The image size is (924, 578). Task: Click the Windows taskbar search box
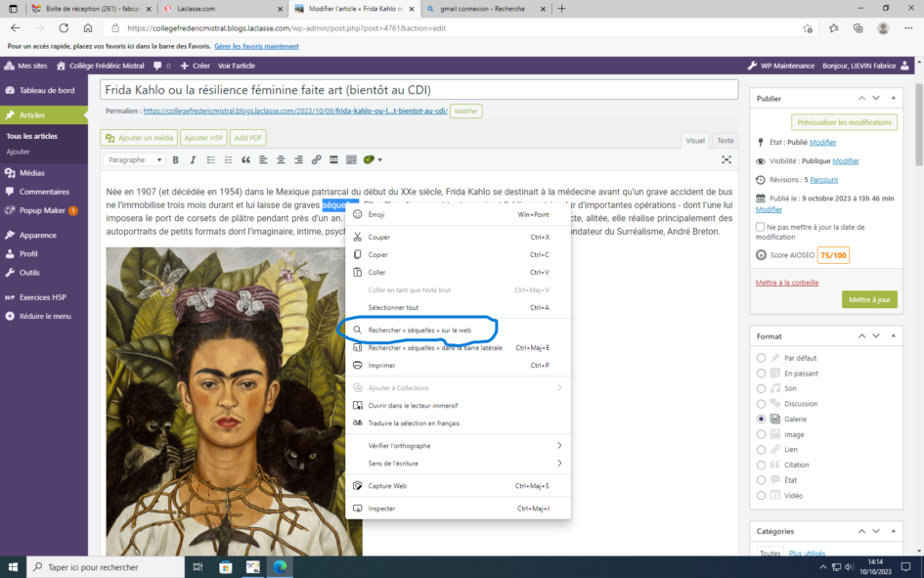pos(106,567)
